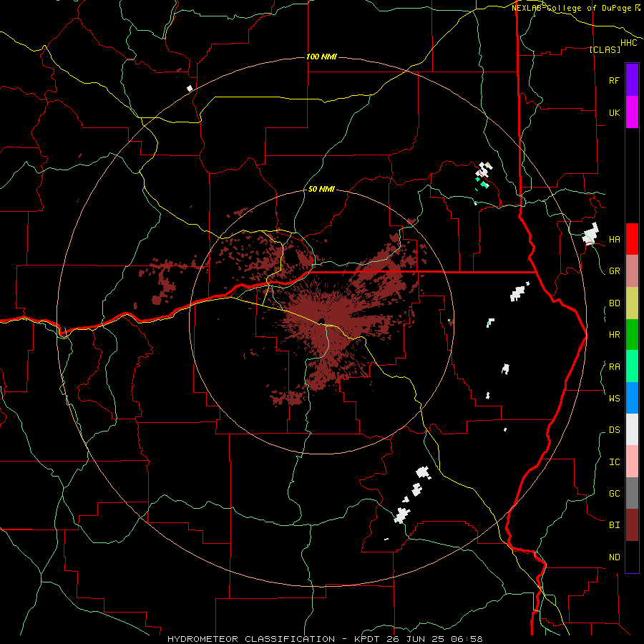
Task: Click the yellow BD color swatch
Action: [x=632, y=303]
